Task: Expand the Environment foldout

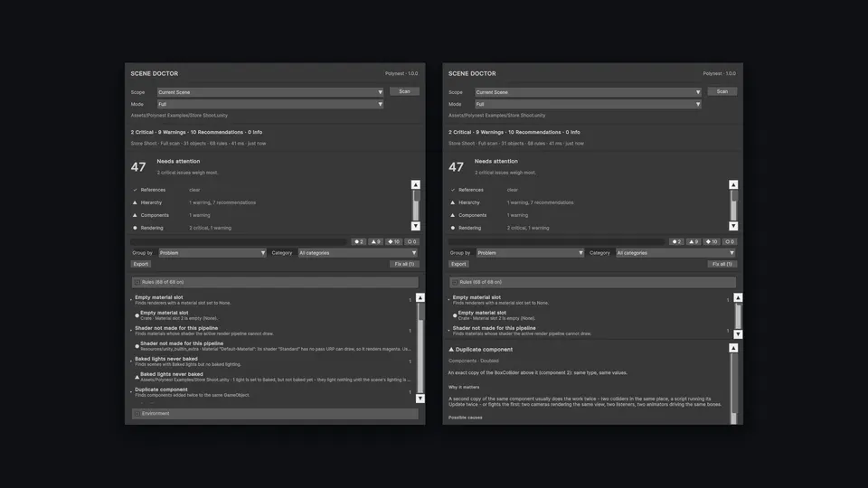Action: tap(275, 413)
